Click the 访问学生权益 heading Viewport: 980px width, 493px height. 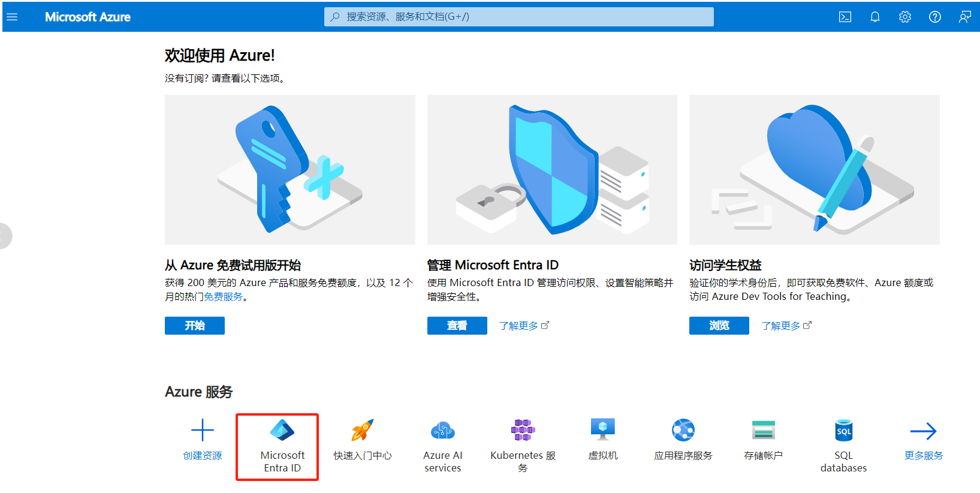725,265
